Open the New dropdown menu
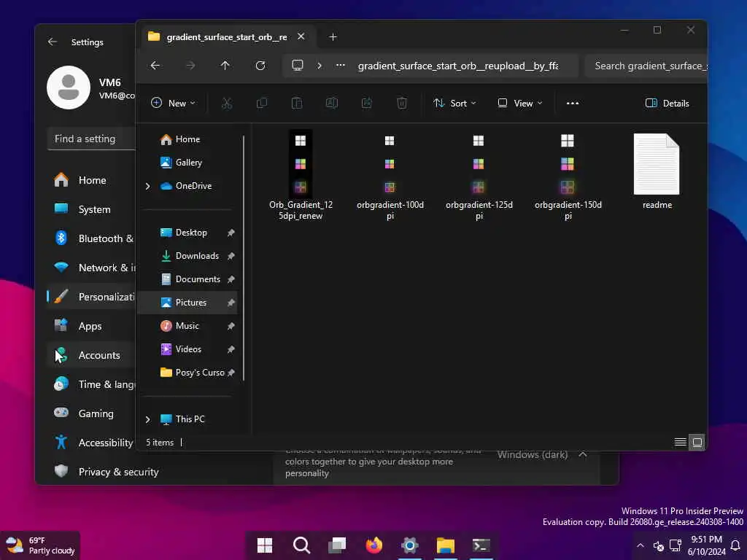Screen dimensions: 747x560 (x=173, y=103)
